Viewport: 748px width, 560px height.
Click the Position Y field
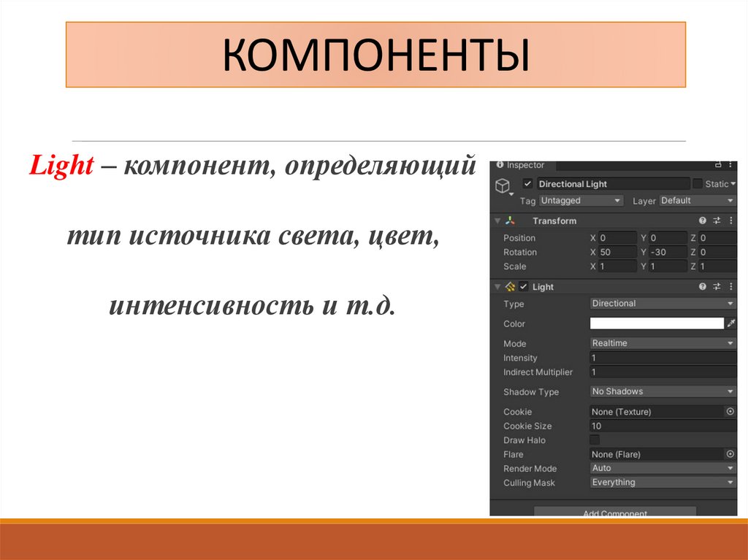668,237
